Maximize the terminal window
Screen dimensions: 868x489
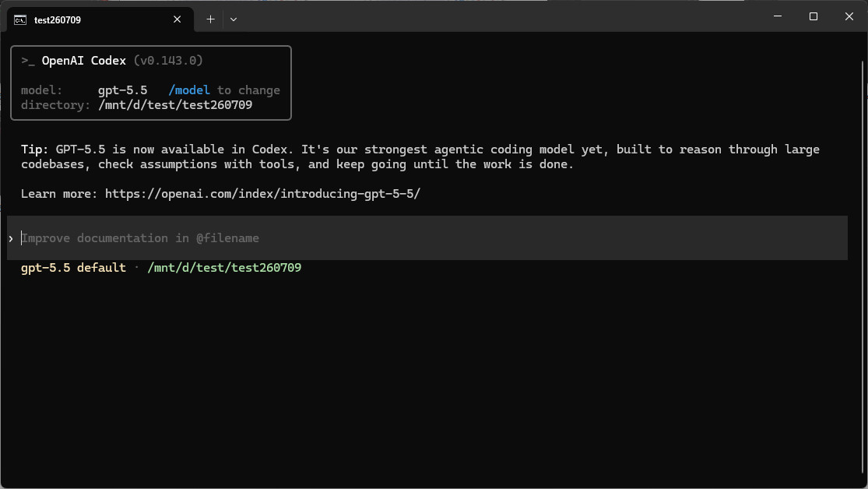pyautogui.click(x=814, y=16)
